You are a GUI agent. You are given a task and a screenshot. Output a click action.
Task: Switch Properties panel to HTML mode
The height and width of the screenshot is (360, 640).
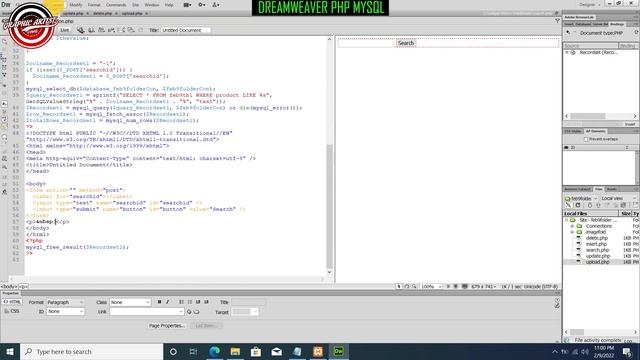(x=12, y=302)
